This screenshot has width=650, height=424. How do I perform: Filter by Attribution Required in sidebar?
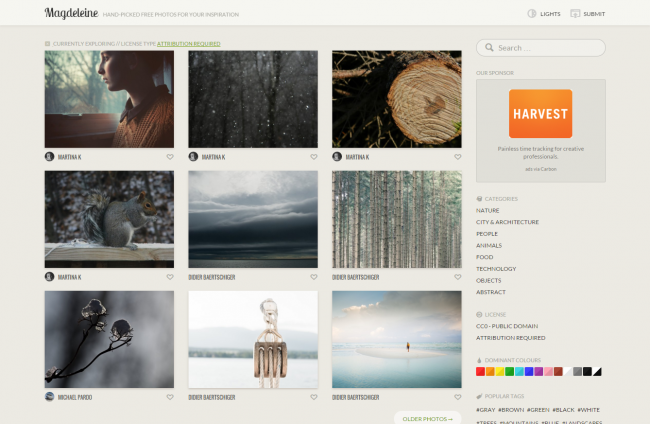pos(511,338)
